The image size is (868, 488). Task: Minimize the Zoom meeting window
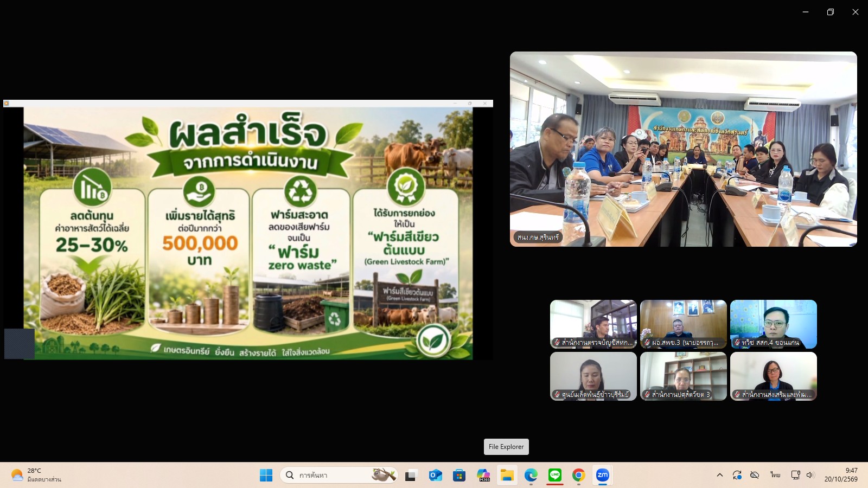coord(805,12)
